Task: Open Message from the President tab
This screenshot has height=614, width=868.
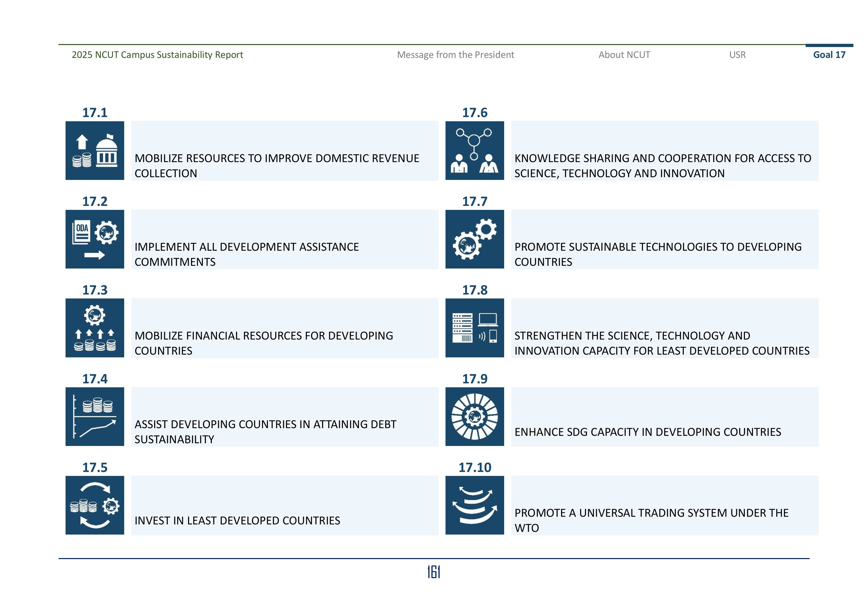Action: pos(455,55)
